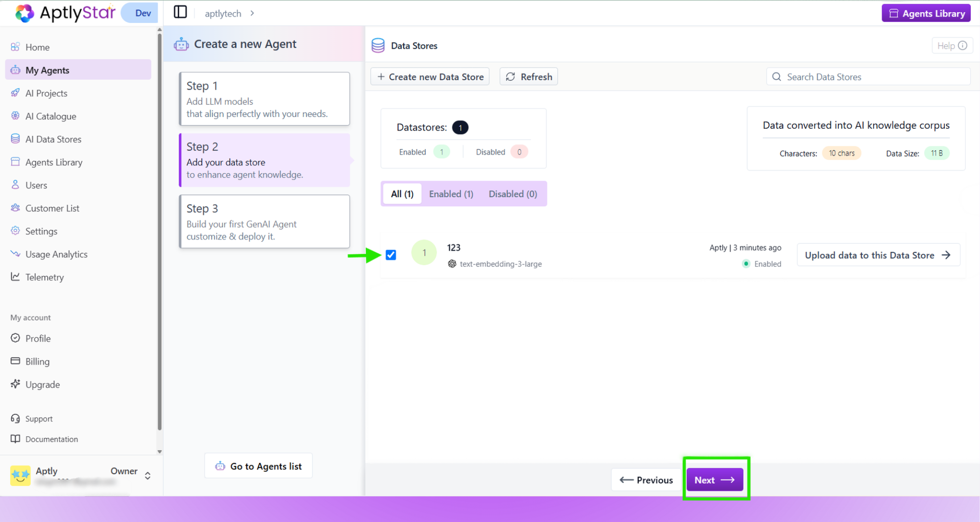Viewport: 980px width, 522px height.
Task: Open Usage Analytics via its icon
Action: click(15, 254)
